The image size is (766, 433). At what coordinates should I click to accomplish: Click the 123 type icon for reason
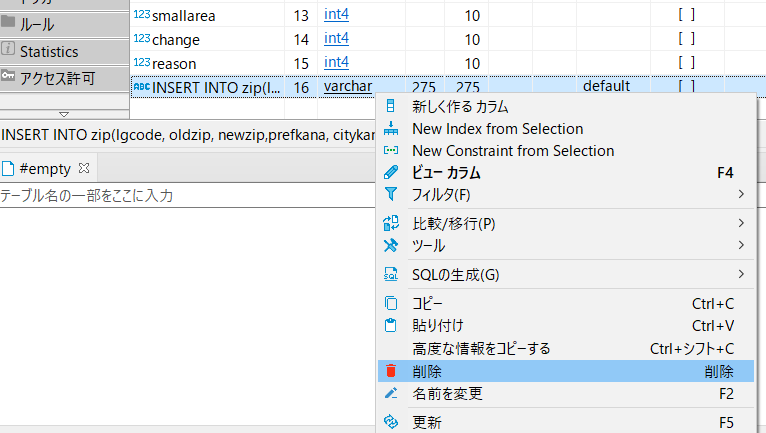tap(142, 62)
